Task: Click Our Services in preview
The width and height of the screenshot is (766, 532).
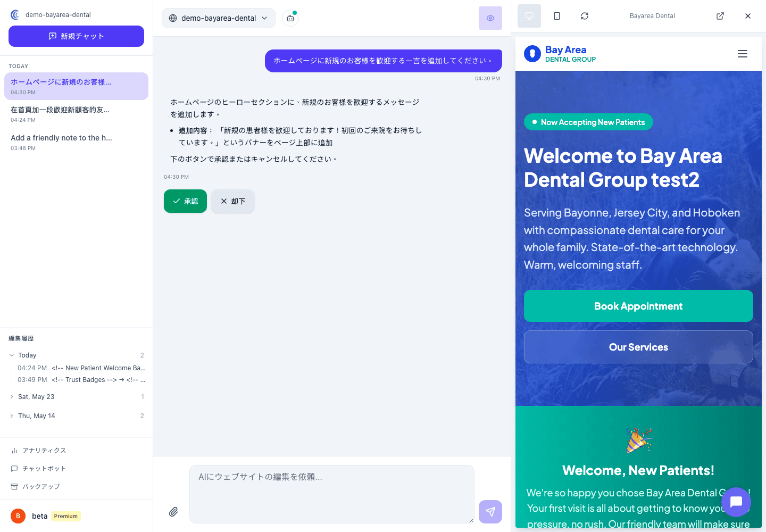Action: coord(638,347)
